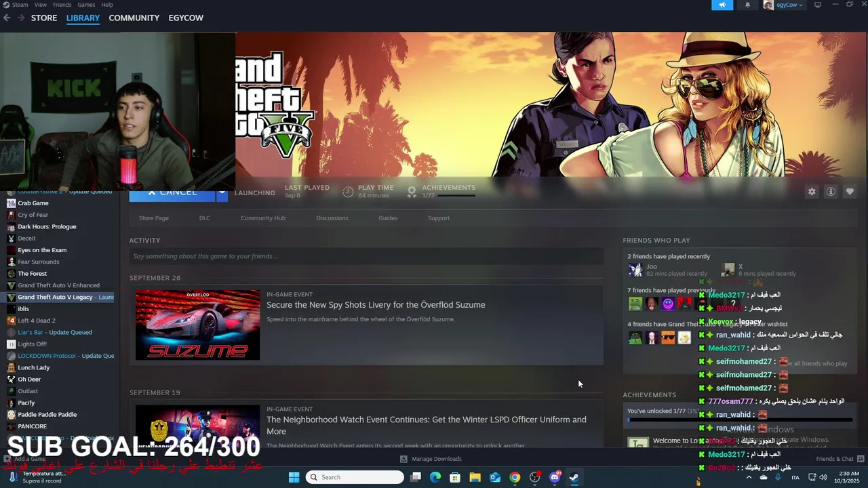The image size is (868, 488).
Task: Open OBS Studio from the taskbar
Action: [x=535, y=477]
